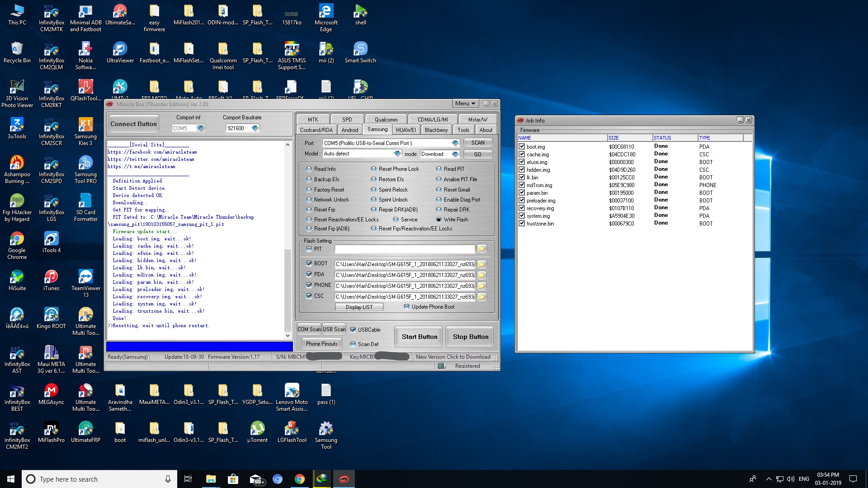Click Task View taskbar icon
868x488 pixels.
point(188,479)
